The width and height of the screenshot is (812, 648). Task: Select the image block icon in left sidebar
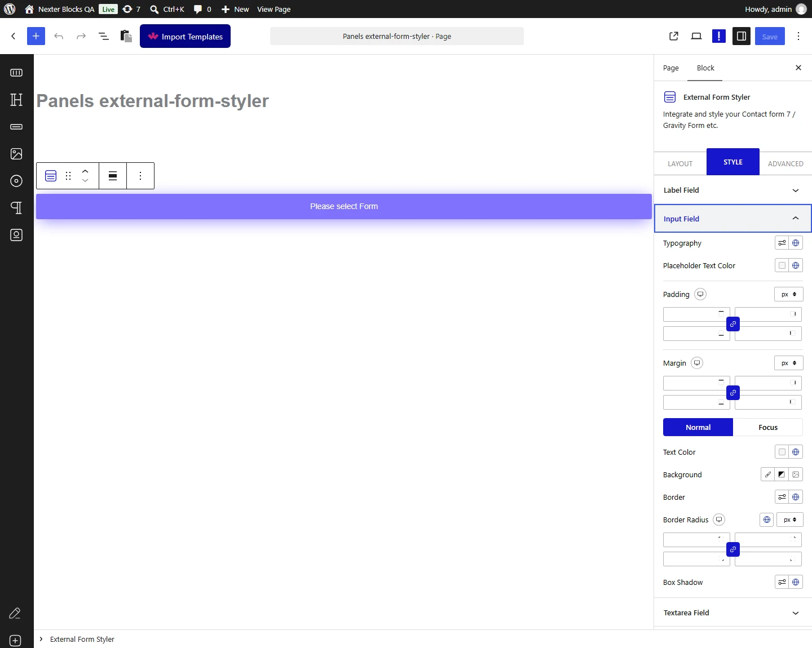16,154
